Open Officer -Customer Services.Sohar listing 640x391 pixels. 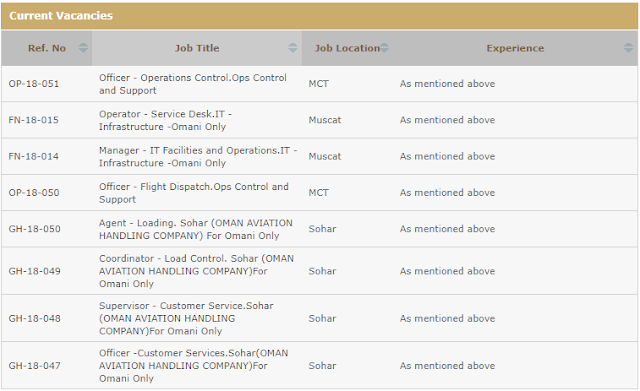click(x=193, y=366)
